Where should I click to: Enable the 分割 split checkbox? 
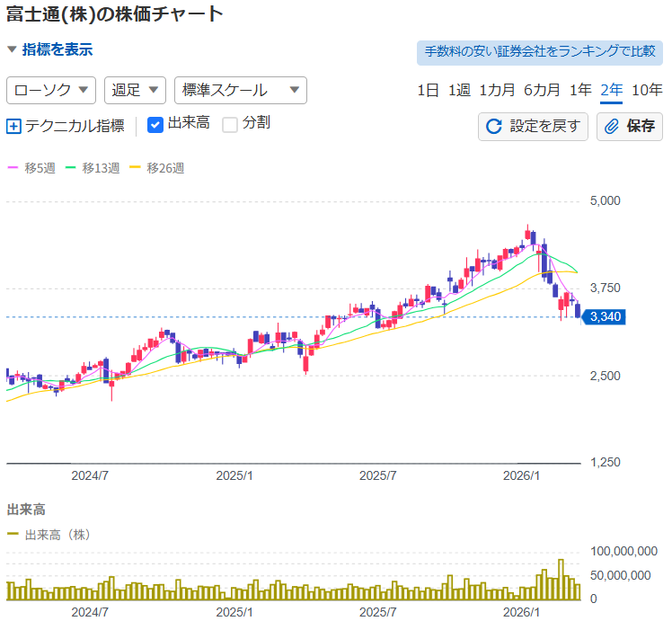[x=230, y=124]
